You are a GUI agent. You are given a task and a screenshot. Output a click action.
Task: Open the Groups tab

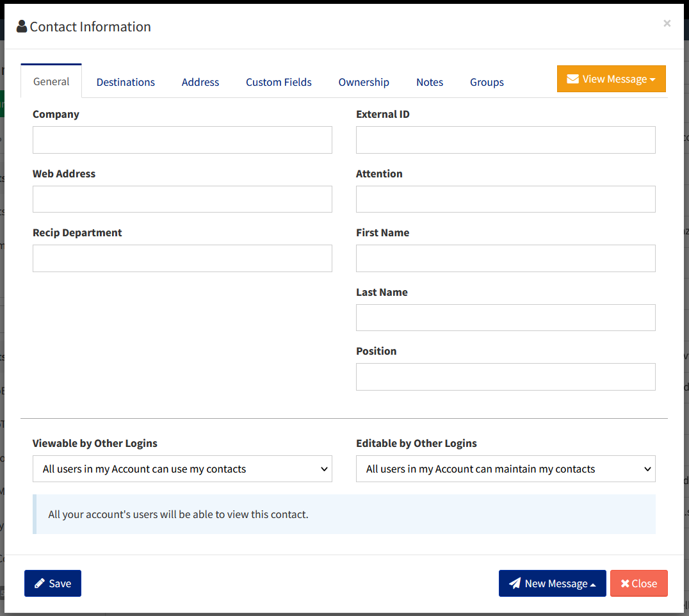(x=487, y=82)
